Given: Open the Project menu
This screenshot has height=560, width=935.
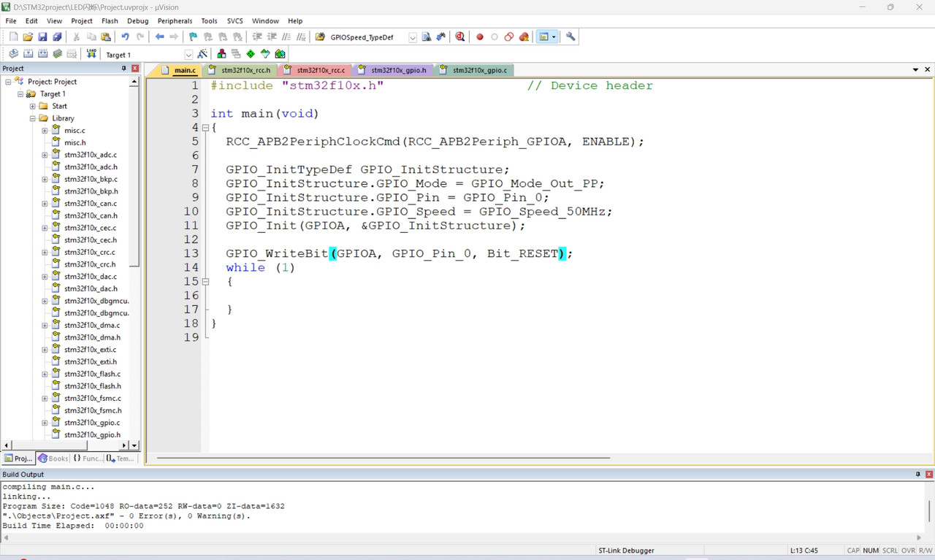Looking at the screenshot, I should pyautogui.click(x=82, y=21).
